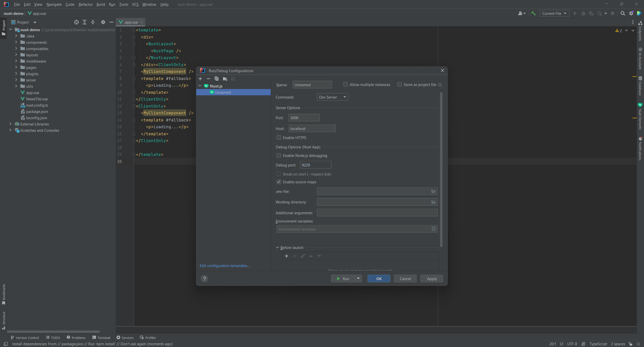The width and height of the screenshot is (644, 347).
Task: Collapse Before launch section
Action: (277, 248)
